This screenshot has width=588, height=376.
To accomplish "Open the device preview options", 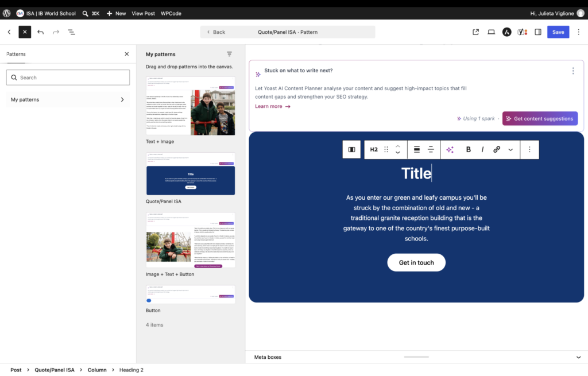I will (x=491, y=32).
